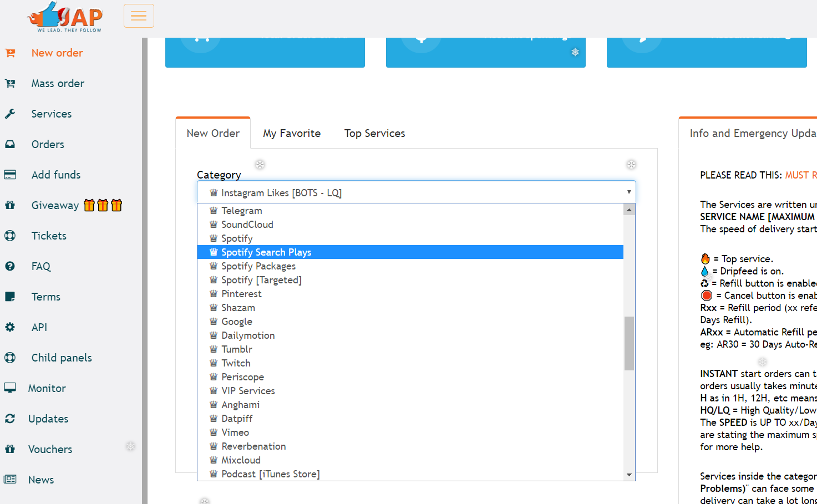
Task: Click the scroll down arrow in list
Action: [x=629, y=475]
